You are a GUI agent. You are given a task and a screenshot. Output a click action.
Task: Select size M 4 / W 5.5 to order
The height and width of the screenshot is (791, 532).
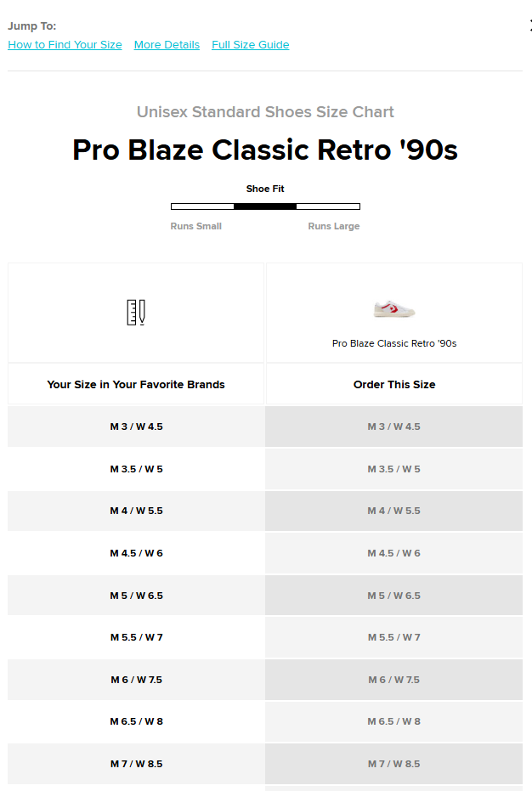tap(393, 511)
